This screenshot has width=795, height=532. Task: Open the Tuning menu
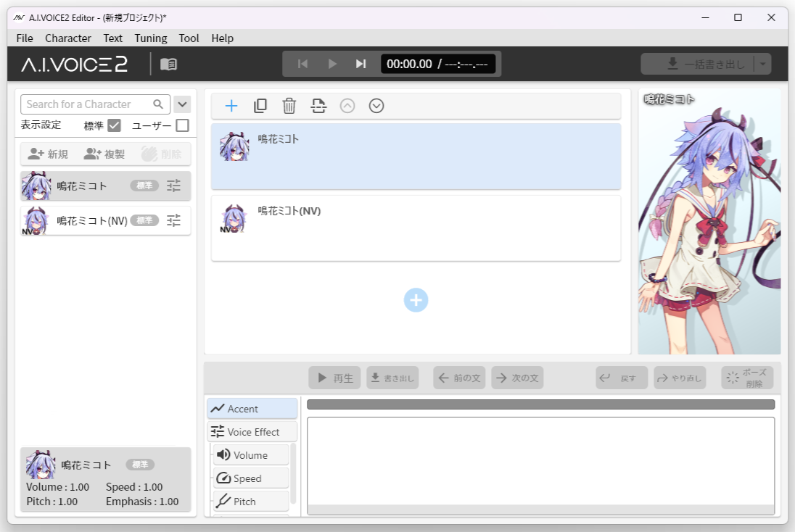[151, 38]
